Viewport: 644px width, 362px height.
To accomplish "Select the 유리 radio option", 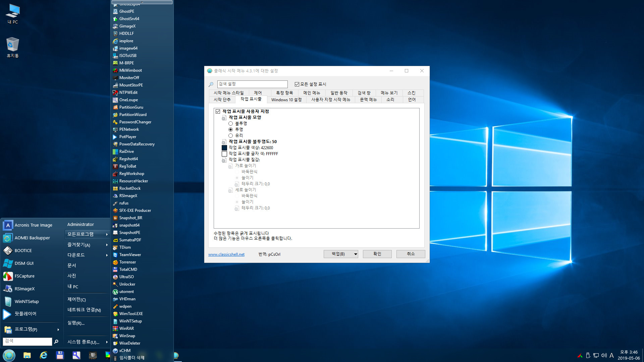I will click(x=230, y=136).
